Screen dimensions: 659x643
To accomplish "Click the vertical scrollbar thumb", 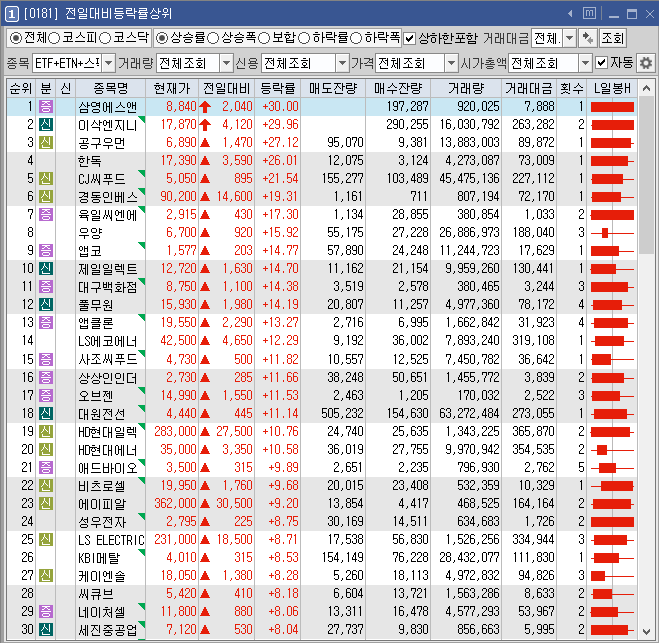I will coord(646,175).
